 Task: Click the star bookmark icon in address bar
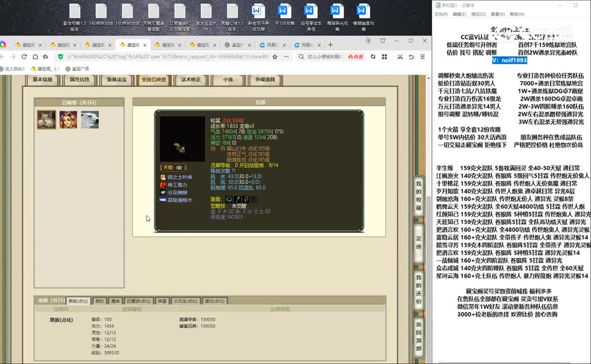click(x=275, y=57)
